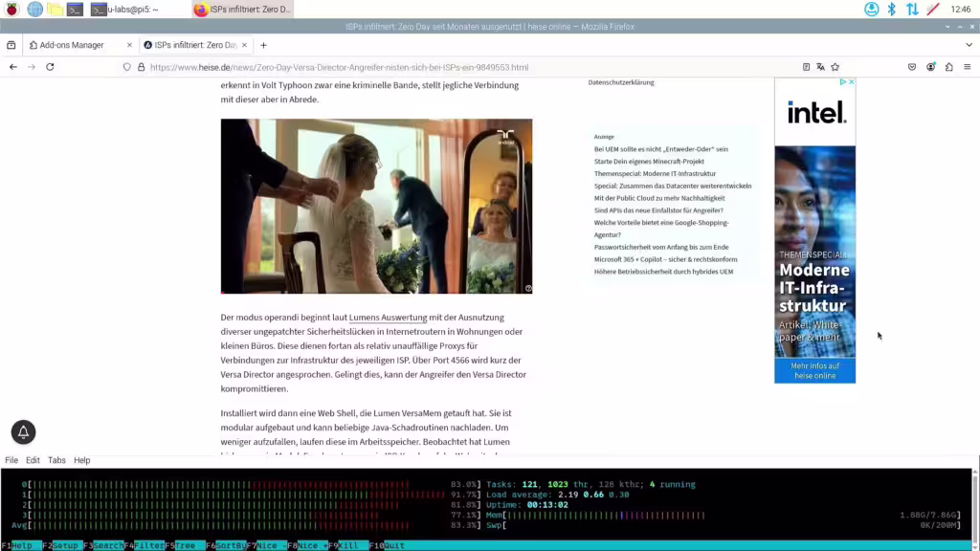Open the Bluetooth tray menu

click(892, 9)
